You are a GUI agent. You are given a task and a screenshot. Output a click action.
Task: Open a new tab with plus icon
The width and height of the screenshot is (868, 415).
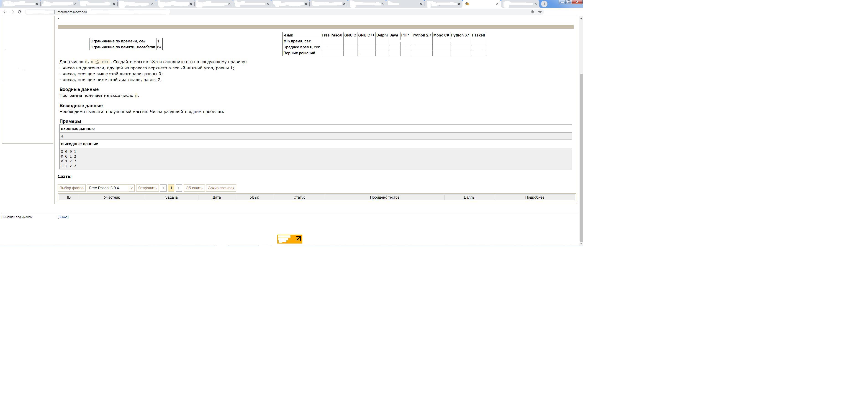pos(544,4)
